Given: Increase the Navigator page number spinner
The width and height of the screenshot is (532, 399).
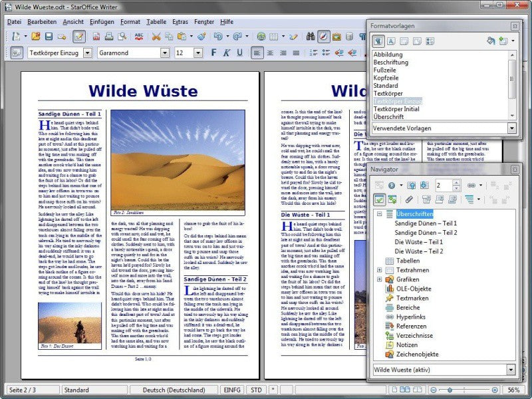Looking at the screenshot, I should click(457, 182).
